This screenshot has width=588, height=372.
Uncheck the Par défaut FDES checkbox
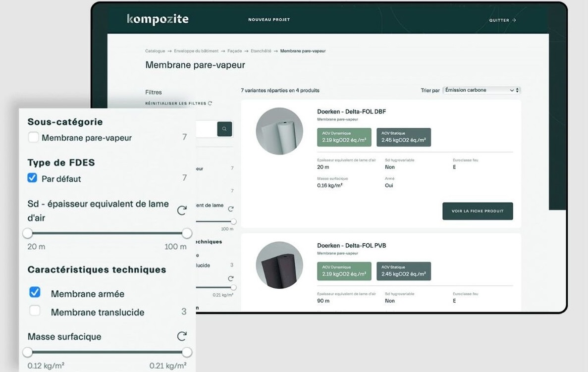[32, 178]
